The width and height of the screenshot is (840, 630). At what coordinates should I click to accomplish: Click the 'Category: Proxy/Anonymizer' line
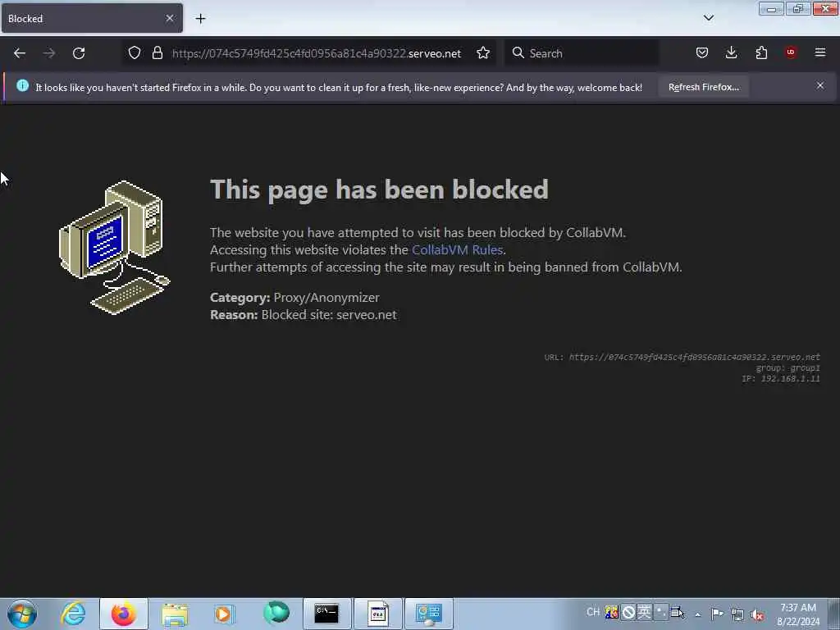[294, 298]
